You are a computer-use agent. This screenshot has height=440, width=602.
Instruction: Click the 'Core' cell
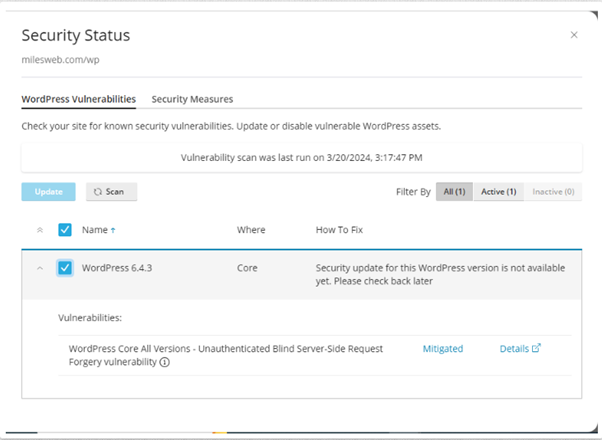pos(247,268)
